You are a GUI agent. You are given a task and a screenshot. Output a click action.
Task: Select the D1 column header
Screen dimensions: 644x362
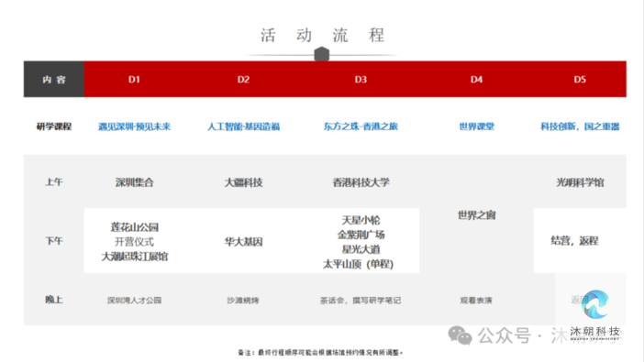pyautogui.click(x=134, y=80)
